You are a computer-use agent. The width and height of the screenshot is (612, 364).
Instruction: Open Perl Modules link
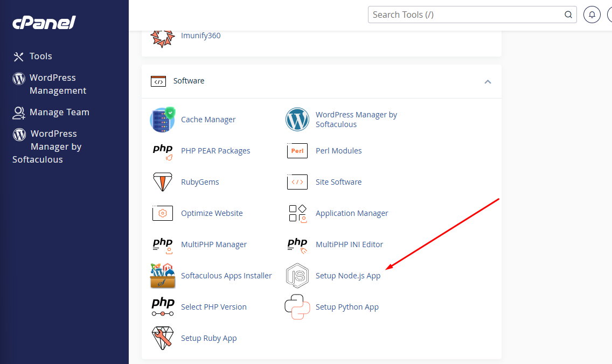338,151
